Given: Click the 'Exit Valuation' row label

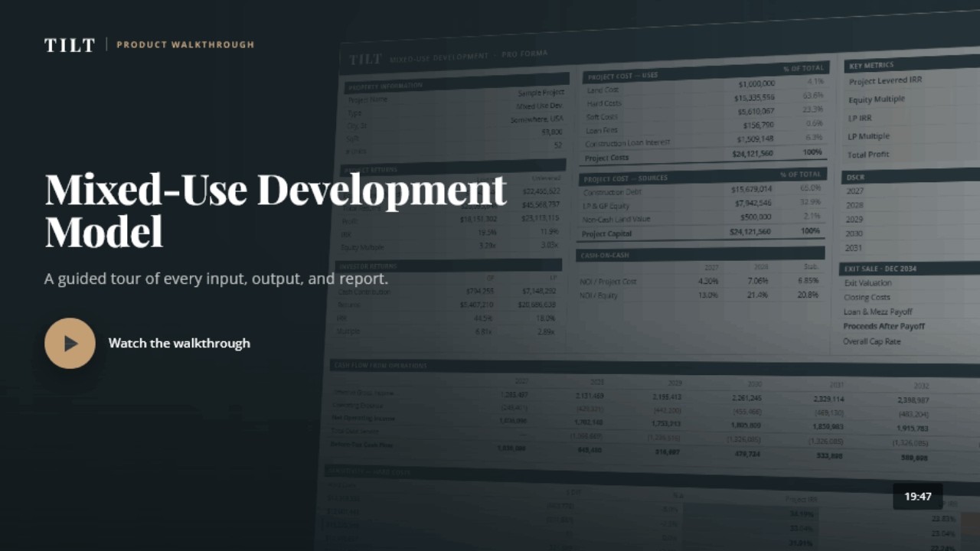Looking at the screenshot, I should tap(867, 283).
